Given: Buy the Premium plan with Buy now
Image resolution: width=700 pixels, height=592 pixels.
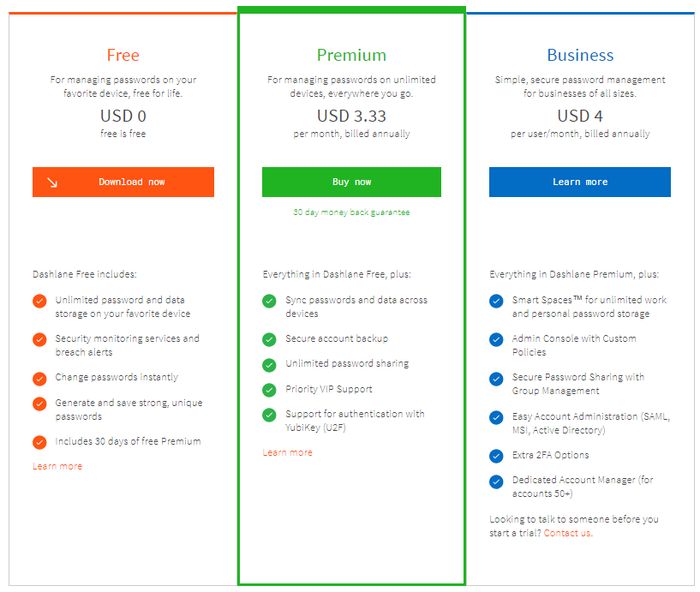Looking at the screenshot, I should click(351, 182).
